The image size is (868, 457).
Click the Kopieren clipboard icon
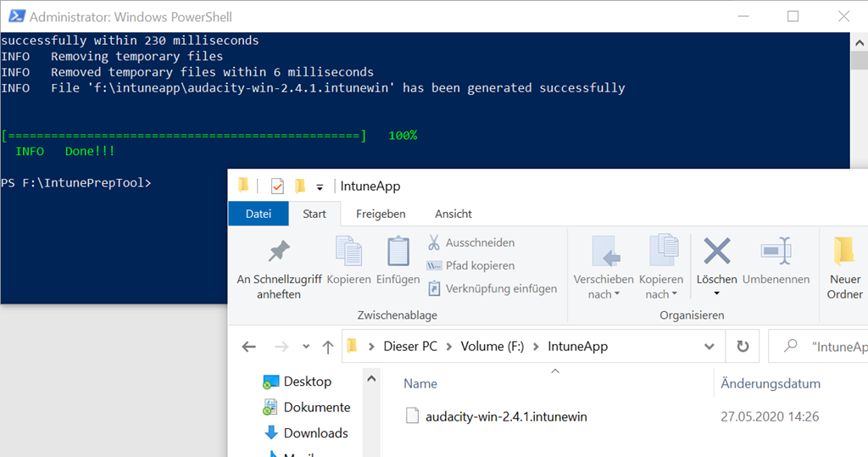348,252
